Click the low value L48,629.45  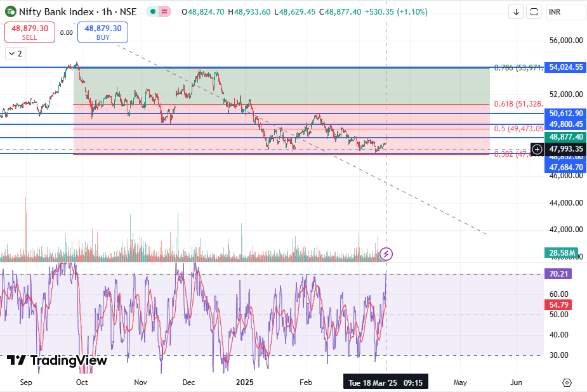[x=294, y=12]
